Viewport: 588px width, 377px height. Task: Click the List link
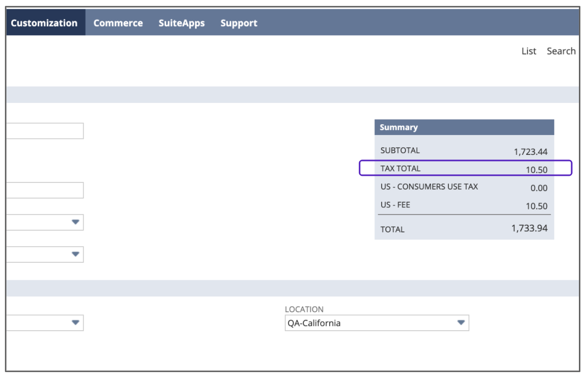click(x=528, y=51)
